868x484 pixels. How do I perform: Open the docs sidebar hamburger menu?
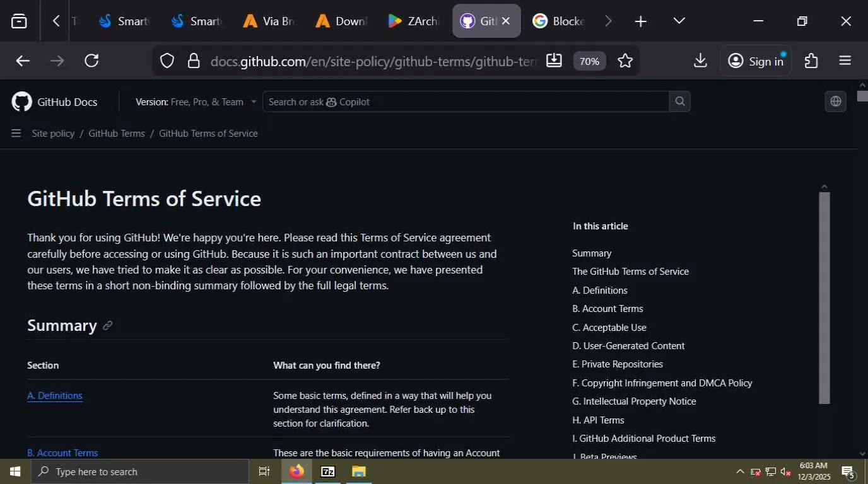(16, 133)
